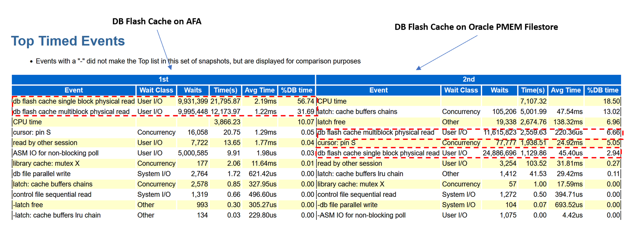644x237 pixels.
Task: Click the 24,886,696 waits value
Action: click(500, 153)
